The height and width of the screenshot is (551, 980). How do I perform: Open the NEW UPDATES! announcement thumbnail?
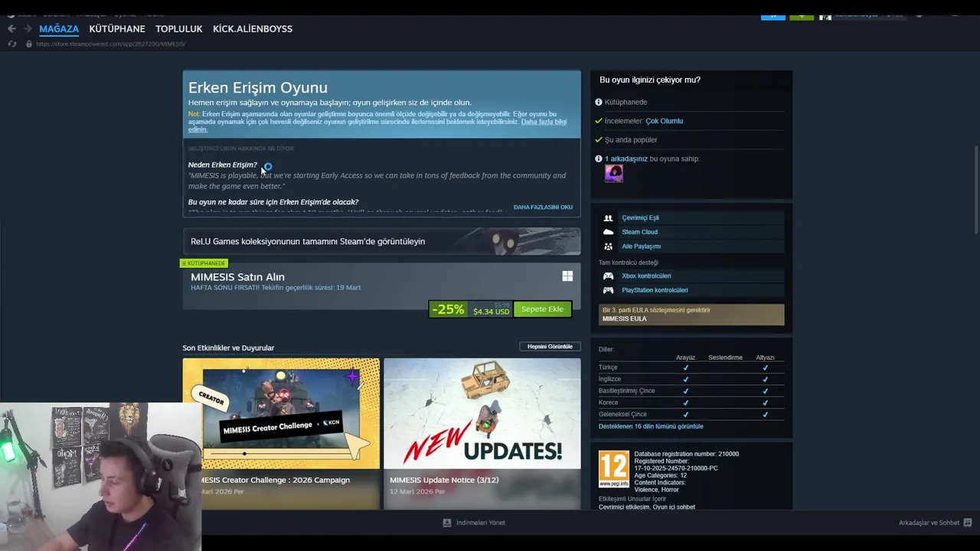point(482,413)
